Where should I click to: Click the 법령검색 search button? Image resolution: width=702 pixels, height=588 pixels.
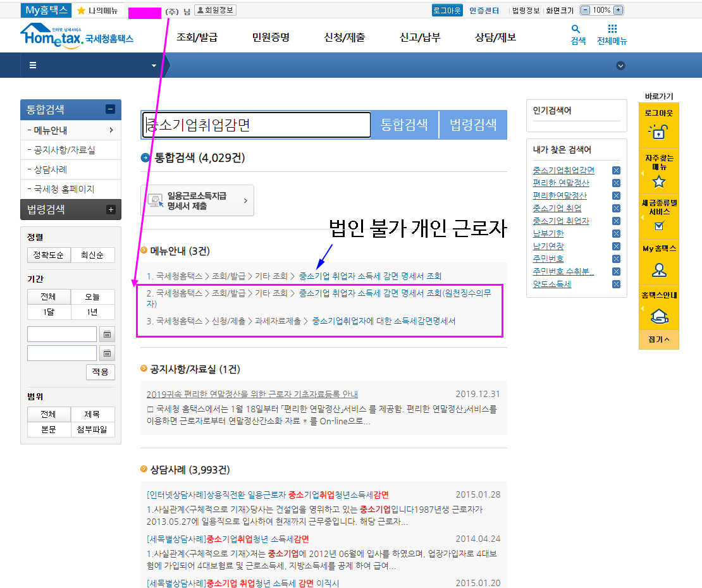[473, 125]
